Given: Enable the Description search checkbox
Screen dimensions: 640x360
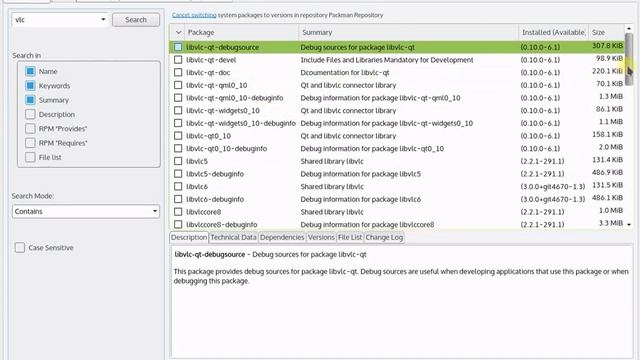Looking at the screenshot, I should coord(30,114).
